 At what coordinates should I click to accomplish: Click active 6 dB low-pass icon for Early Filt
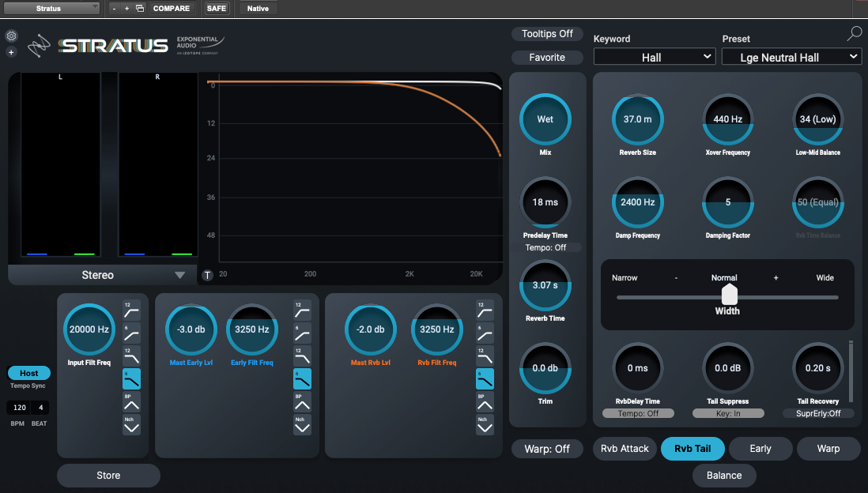tap(302, 379)
